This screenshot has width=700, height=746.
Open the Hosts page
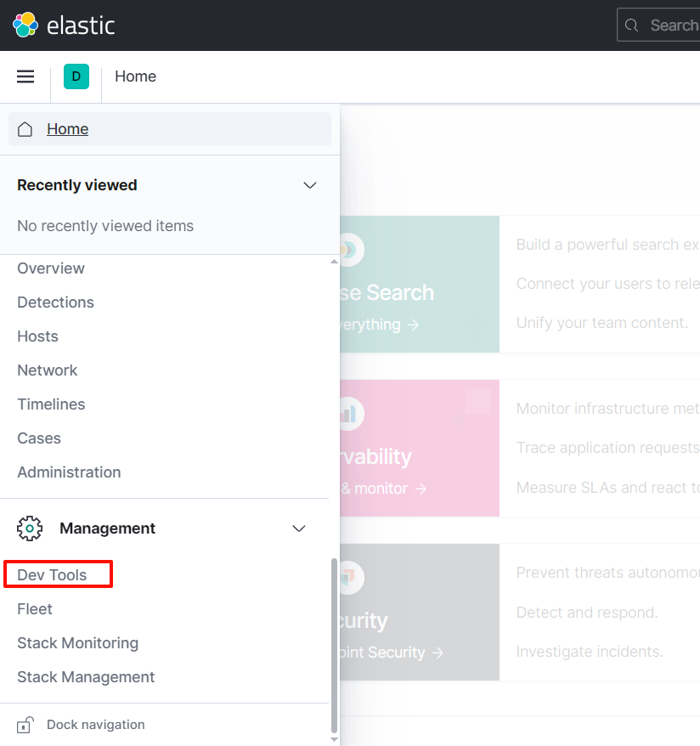[37, 336]
